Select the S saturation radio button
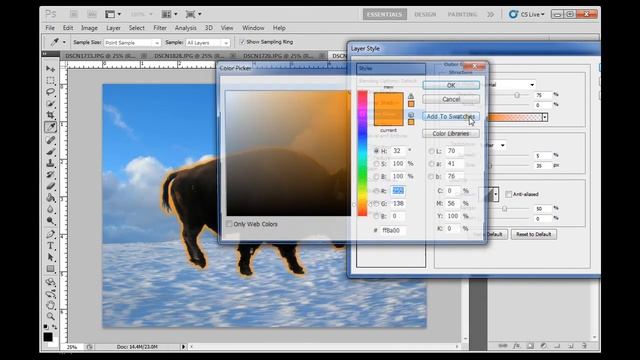 pyautogui.click(x=376, y=164)
